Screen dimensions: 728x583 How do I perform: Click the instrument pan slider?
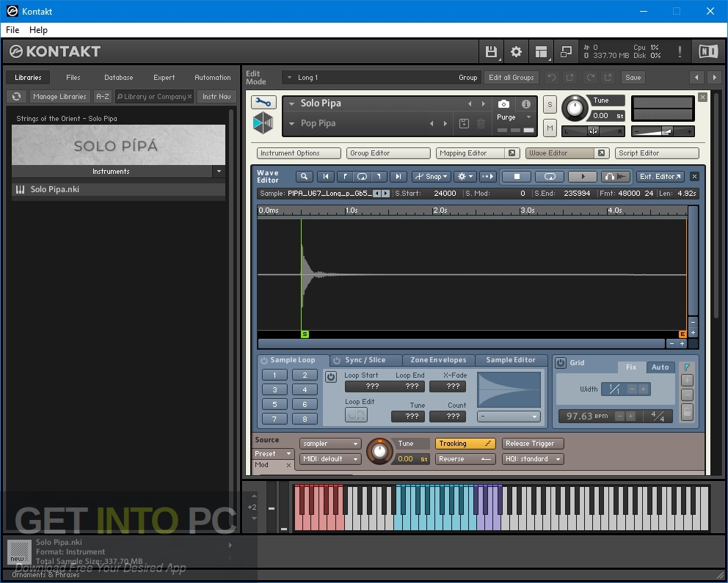(593, 132)
